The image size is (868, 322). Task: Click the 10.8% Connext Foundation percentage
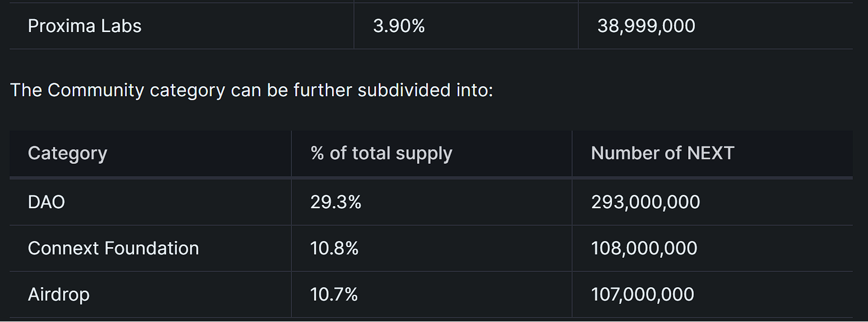click(x=334, y=248)
